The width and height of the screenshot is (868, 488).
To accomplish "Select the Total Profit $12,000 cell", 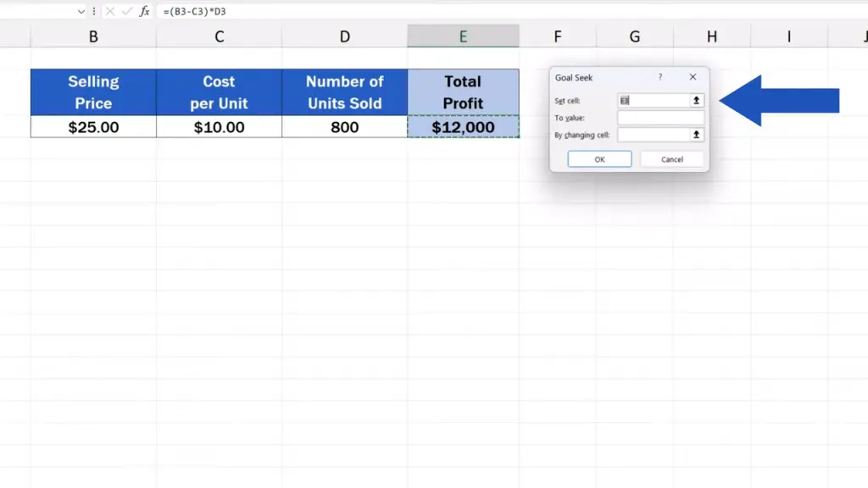I will click(463, 127).
